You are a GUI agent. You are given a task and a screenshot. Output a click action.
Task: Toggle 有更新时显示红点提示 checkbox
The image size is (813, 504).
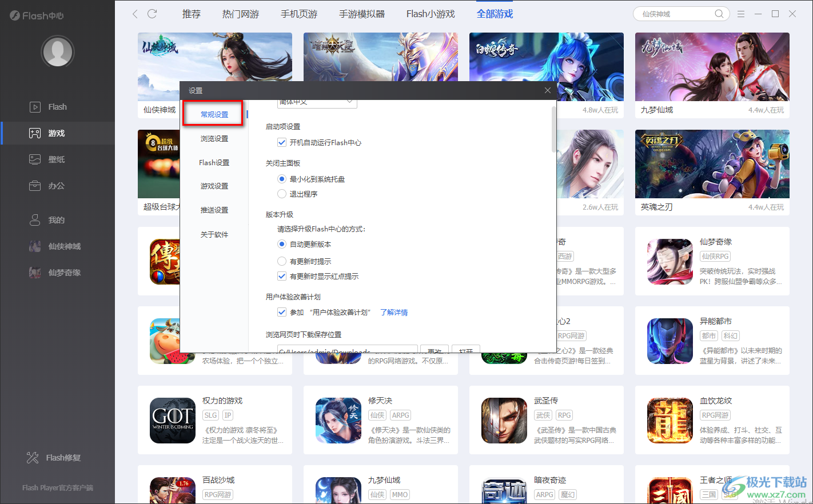[282, 276]
